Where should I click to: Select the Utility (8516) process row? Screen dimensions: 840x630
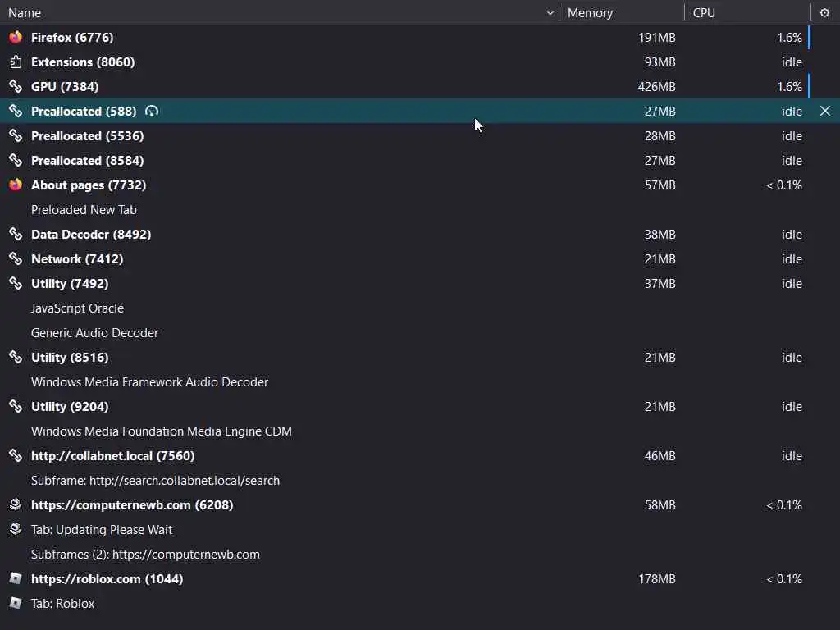(x=420, y=358)
